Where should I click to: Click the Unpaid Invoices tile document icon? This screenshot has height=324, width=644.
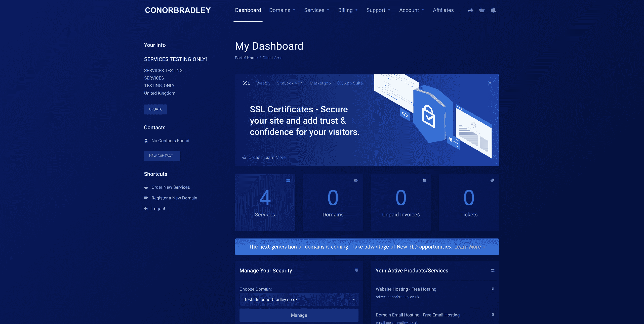pos(424,180)
